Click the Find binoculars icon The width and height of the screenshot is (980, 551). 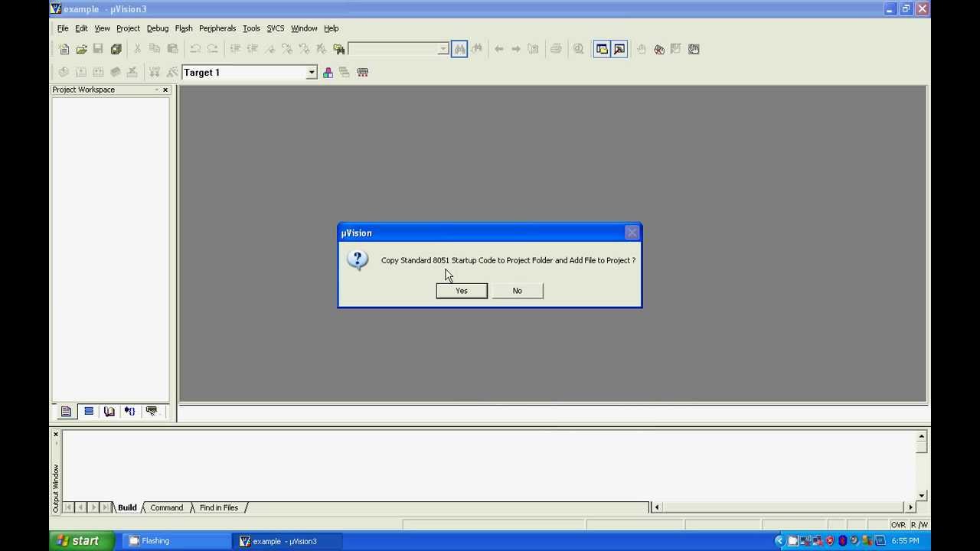(459, 49)
